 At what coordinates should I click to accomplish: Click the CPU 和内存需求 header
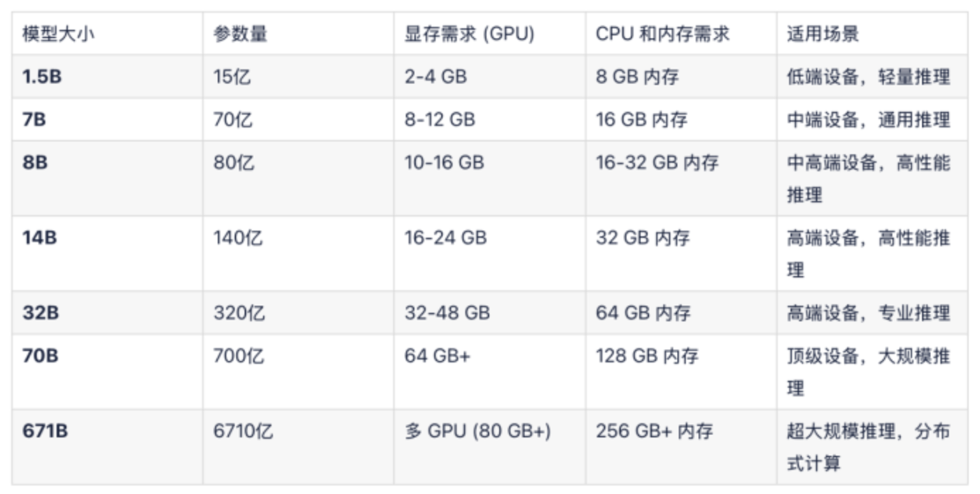662,34
